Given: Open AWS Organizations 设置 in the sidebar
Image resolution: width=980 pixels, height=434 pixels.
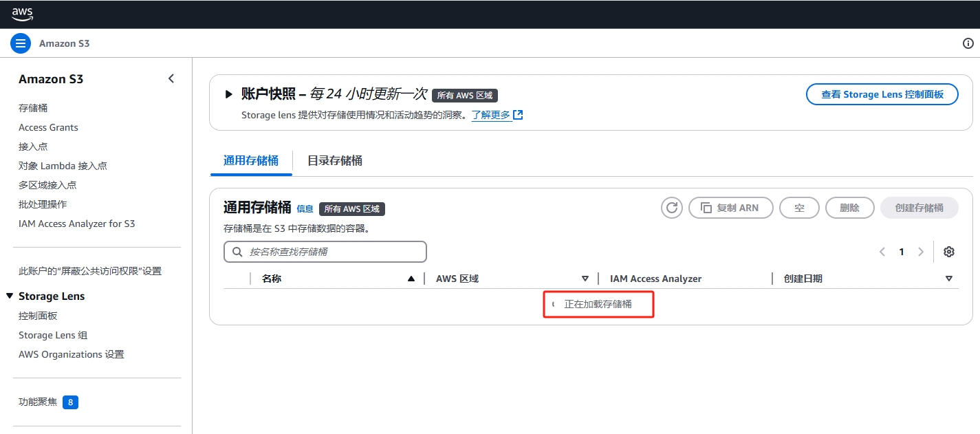Looking at the screenshot, I should click(x=72, y=354).
